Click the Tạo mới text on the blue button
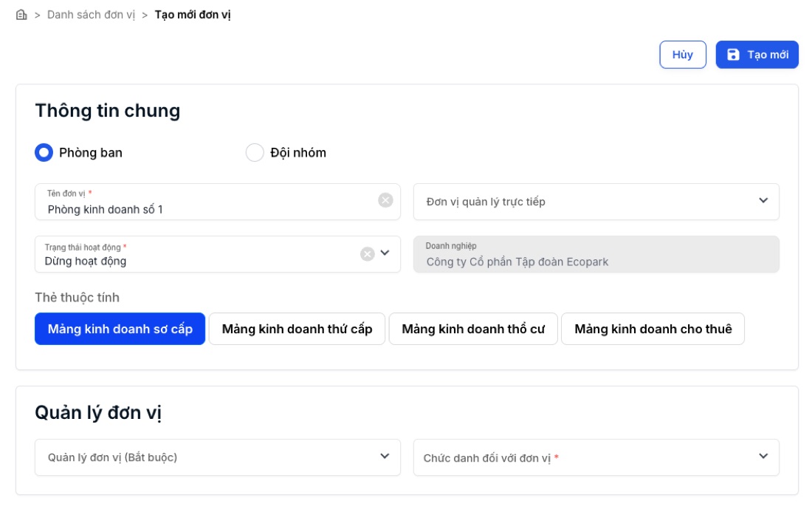 [768, 55]
